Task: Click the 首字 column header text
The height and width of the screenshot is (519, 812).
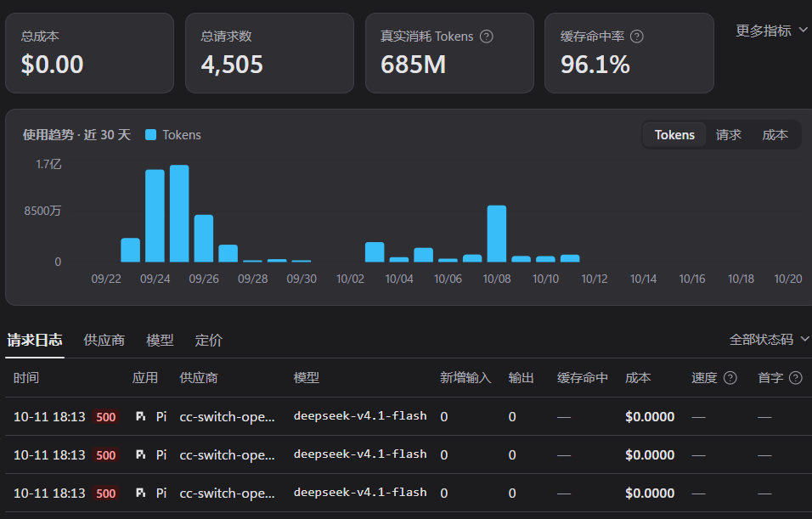Action: [770, 378]
